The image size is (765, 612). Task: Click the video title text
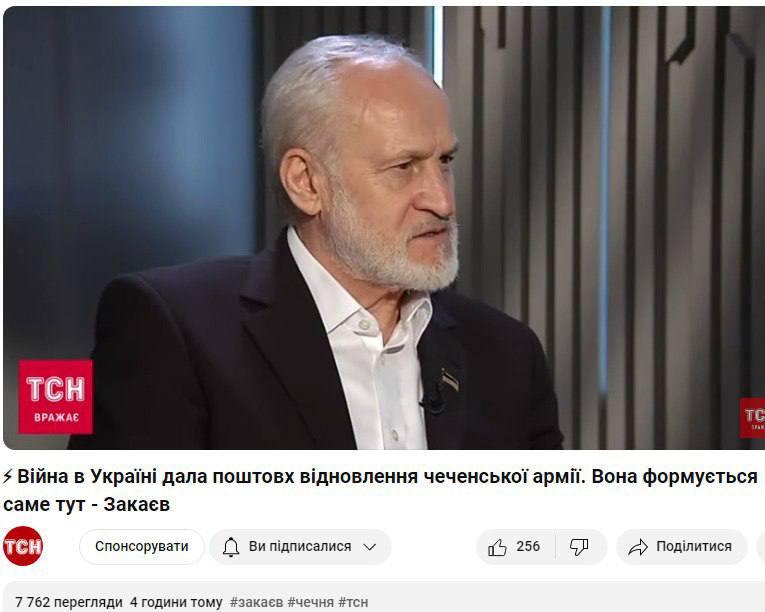[x=380, y=490]
